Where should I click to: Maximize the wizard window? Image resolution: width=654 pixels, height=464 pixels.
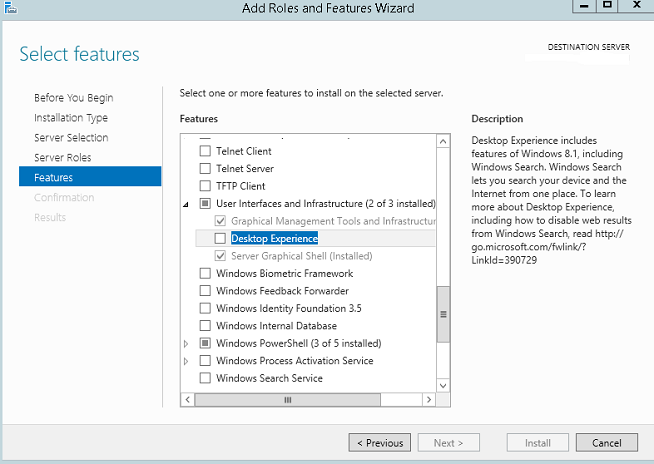coord(607,6)
